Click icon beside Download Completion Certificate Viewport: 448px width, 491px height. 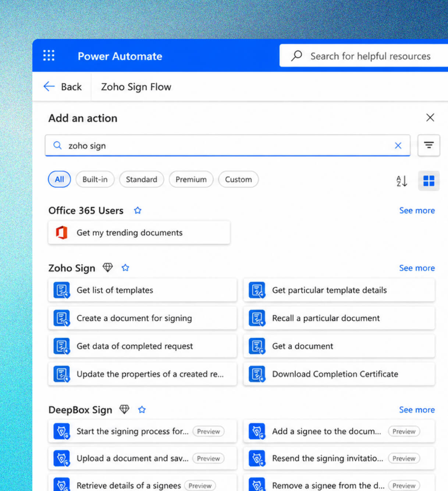(257, 374)
